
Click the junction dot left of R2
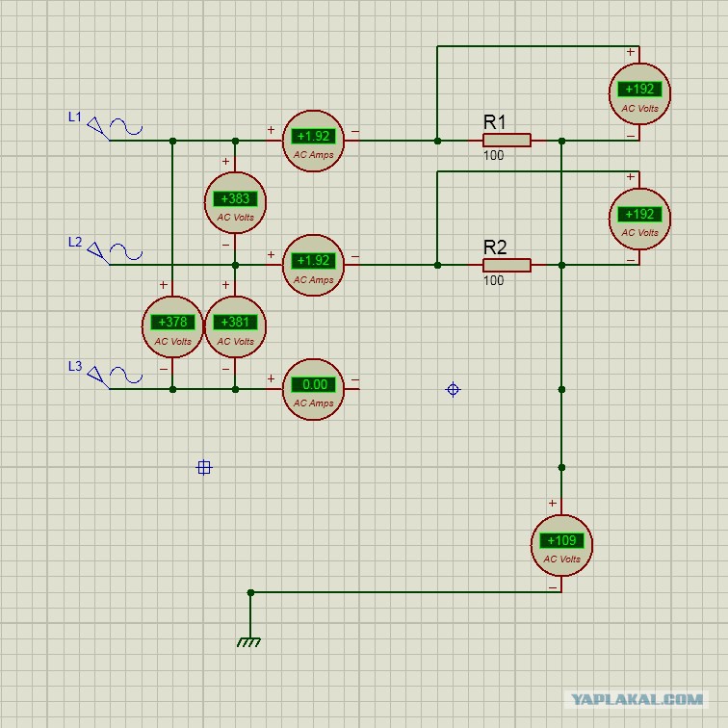[x=437, y=265]
